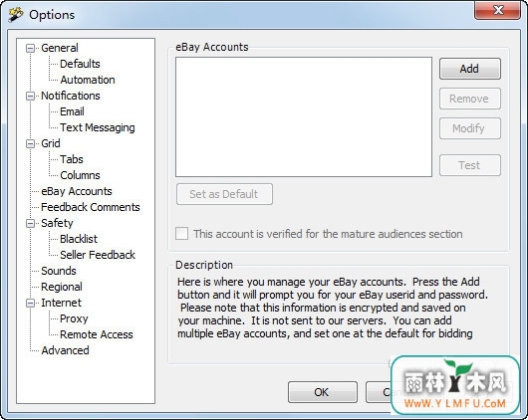Open the Blacklist settings page

click(x=79, y=239)
